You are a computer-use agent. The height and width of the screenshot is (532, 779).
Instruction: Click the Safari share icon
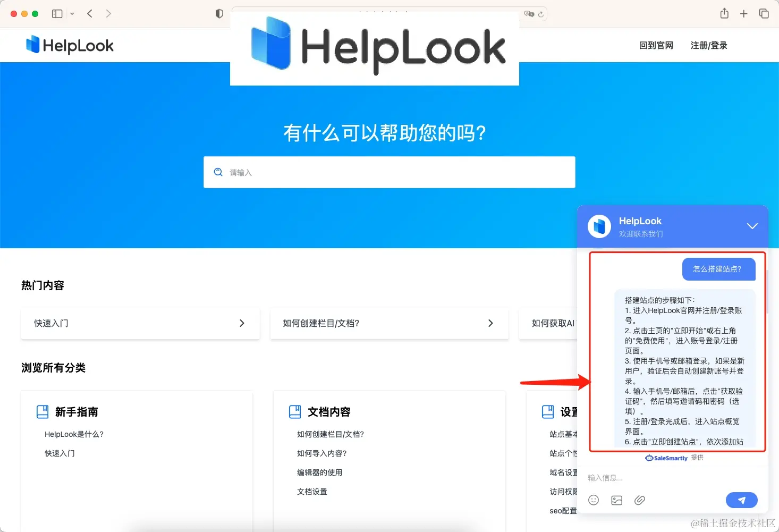pyautogui.click(x=724, y=14)
